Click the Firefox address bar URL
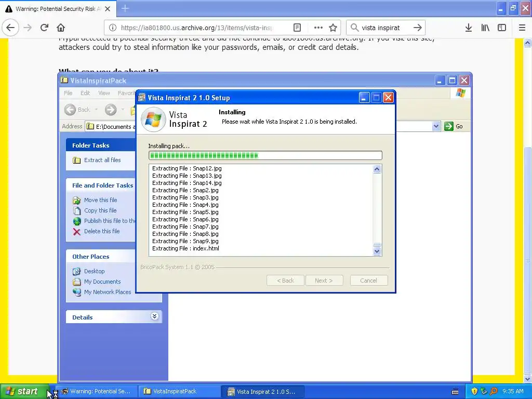Viewport: 532px width, 399px height. click(x=196, y=28)
